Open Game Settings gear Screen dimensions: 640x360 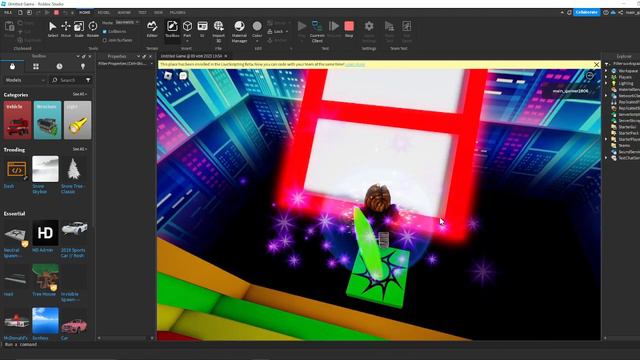coord(369,31)
